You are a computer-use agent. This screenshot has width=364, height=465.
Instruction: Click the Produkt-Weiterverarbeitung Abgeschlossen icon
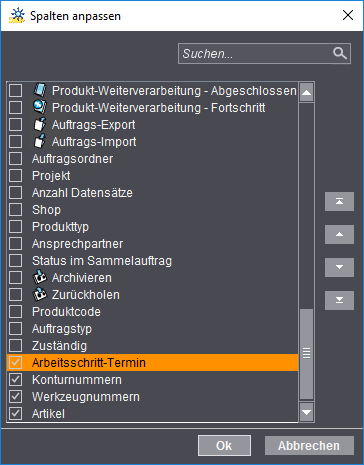(x=40, y=90)
